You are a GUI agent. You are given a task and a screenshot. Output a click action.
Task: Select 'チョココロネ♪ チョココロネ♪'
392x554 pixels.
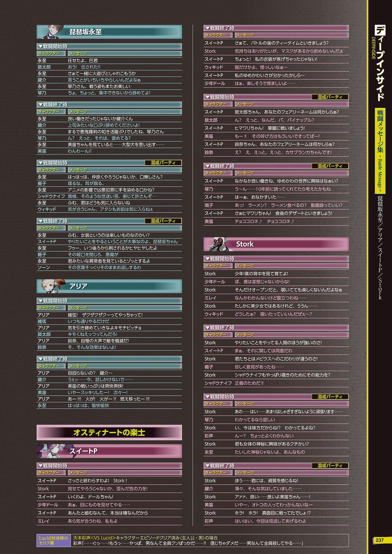click(265, 221)
